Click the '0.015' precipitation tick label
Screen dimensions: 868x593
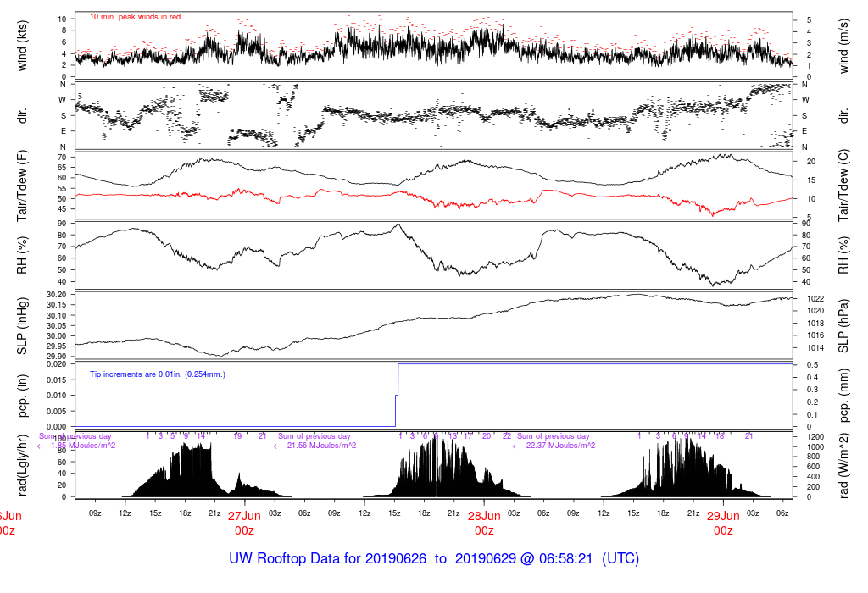56,380
